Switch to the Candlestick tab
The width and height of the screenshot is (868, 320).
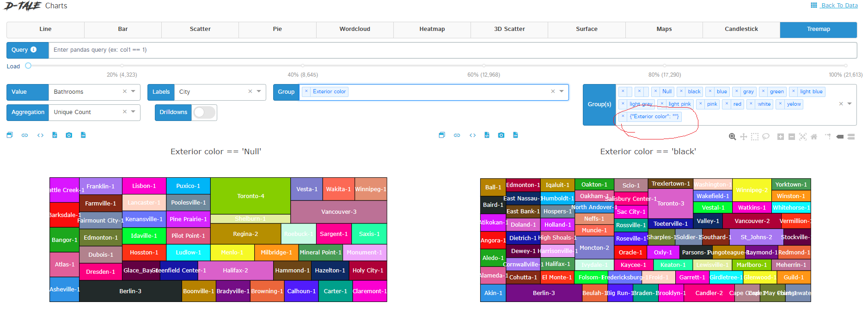point(741,29)
